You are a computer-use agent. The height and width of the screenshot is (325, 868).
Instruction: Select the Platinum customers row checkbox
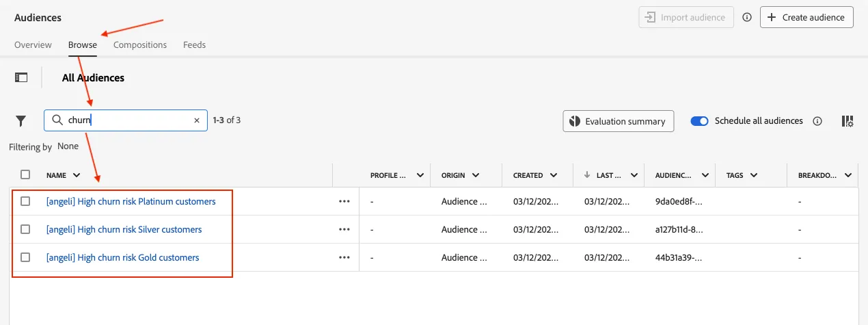point(25,201)
